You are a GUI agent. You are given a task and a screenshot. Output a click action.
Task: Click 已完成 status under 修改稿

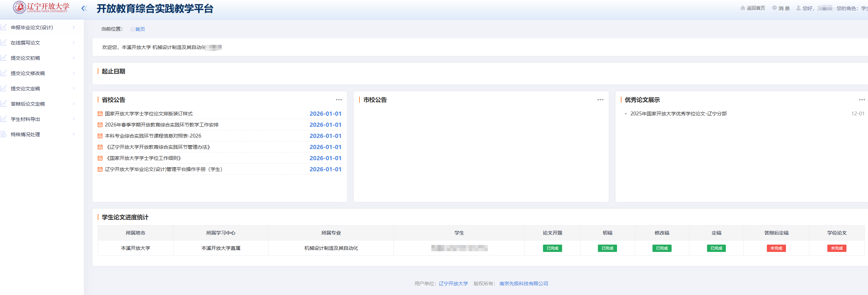click(662, 248)
